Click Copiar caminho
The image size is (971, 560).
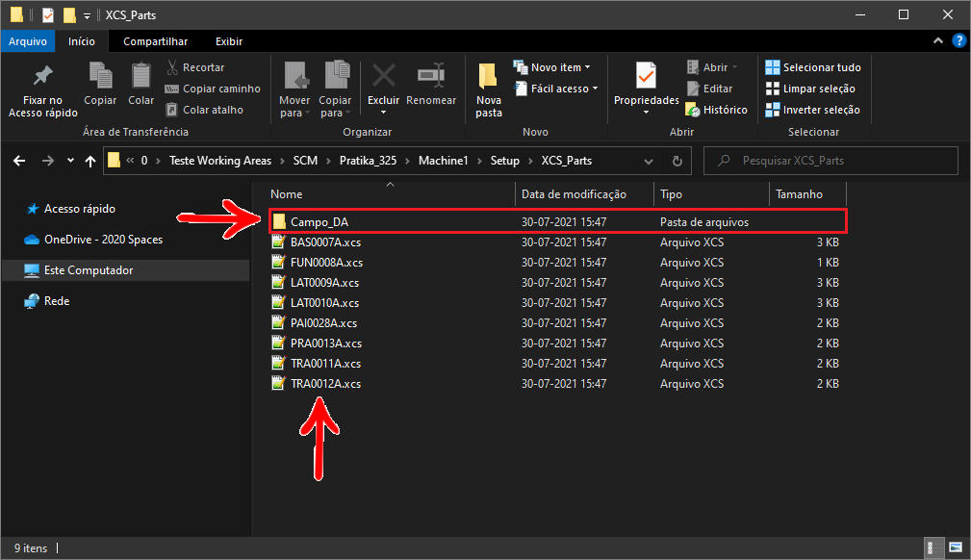pos(213,89)
